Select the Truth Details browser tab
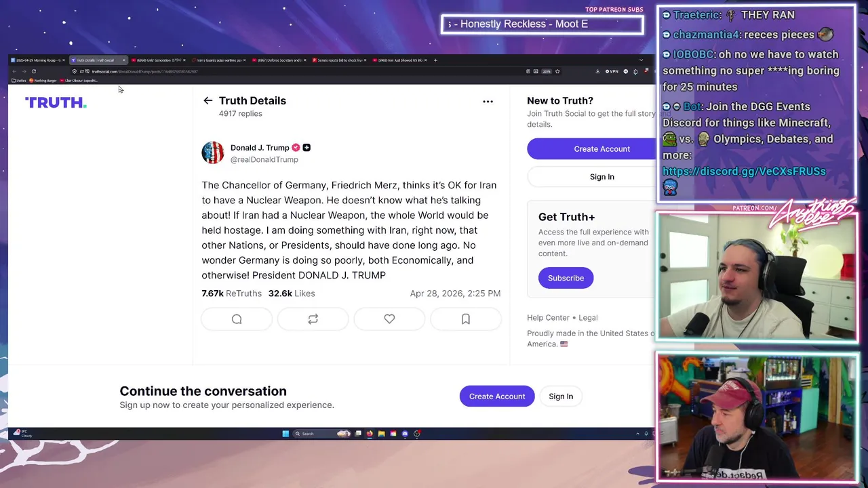The image size is (868, 488). (x=98, y=60)
